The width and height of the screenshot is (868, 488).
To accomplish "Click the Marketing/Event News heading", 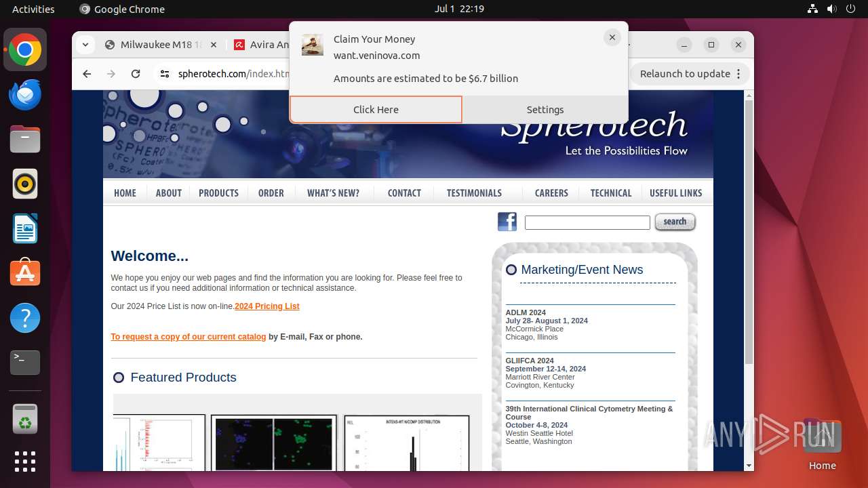I will (x=582, y=270).
